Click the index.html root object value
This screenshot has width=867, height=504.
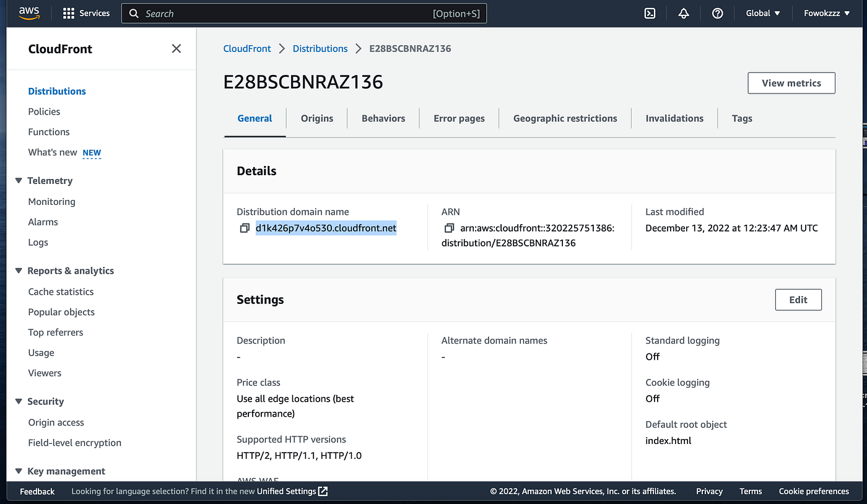click(x=668, y=441)
